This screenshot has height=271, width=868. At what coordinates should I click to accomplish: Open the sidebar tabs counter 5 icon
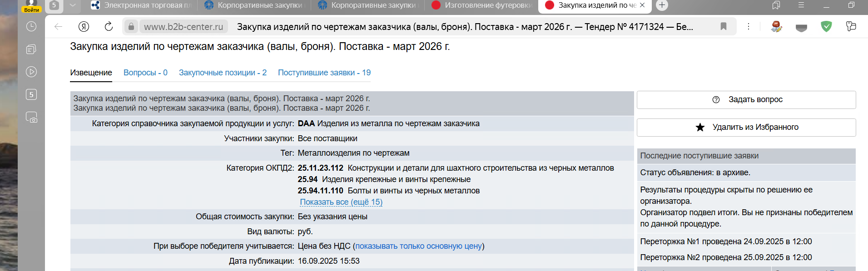31,94
